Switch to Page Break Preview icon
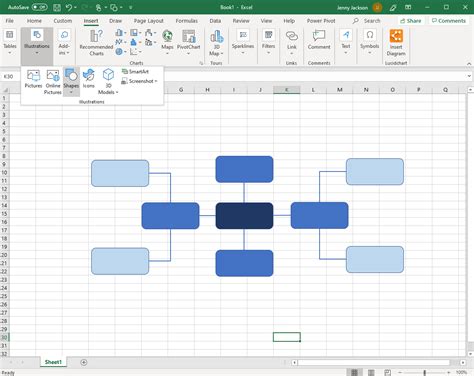This screenshot has width=474, height=376. [387, 372]
